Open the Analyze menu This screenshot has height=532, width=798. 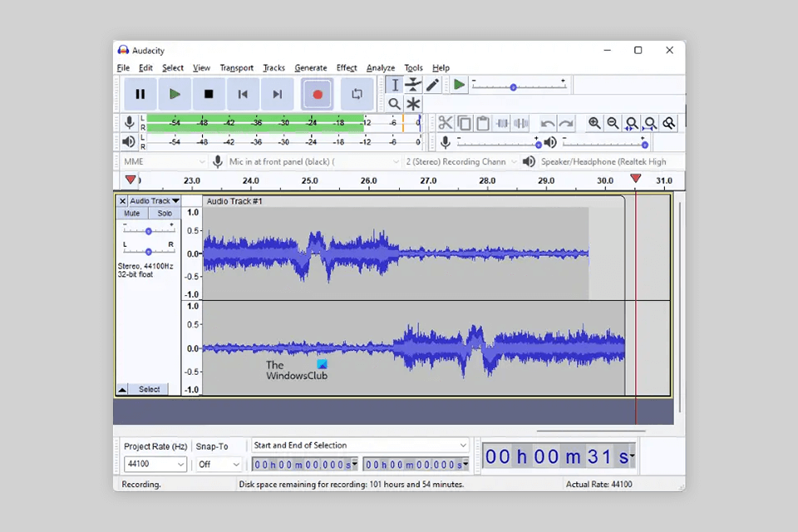coord(381,67)
